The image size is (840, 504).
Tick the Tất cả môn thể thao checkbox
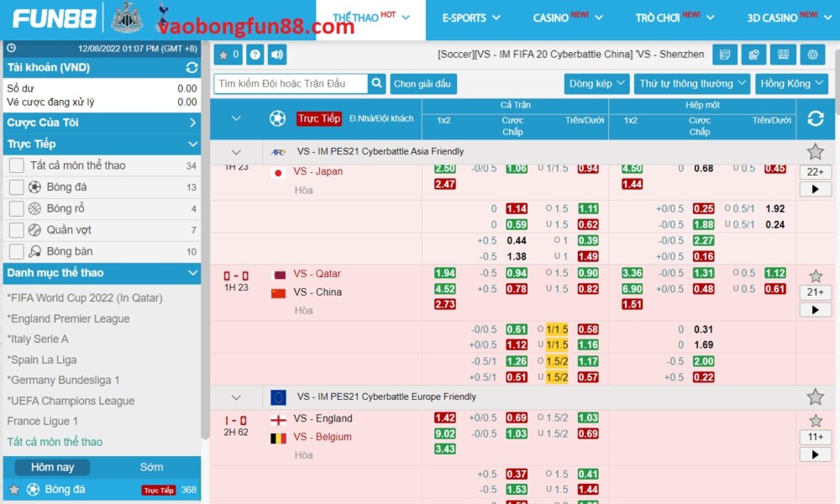pyautogui.click(x=16, y=165)
